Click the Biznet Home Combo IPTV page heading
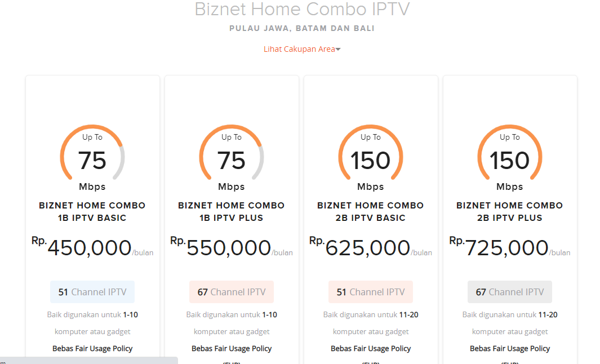 [x=302, y=9]
